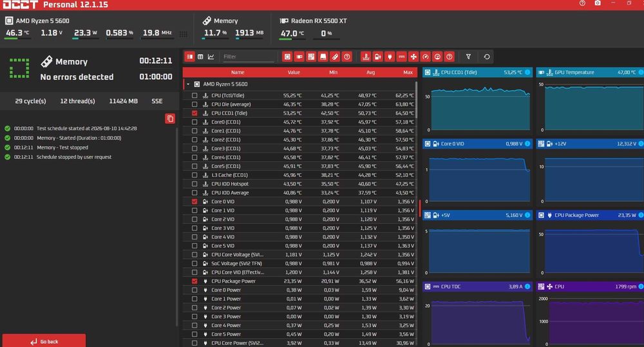Uncheck the Core 0 VID checkbox

coord(194,202)
